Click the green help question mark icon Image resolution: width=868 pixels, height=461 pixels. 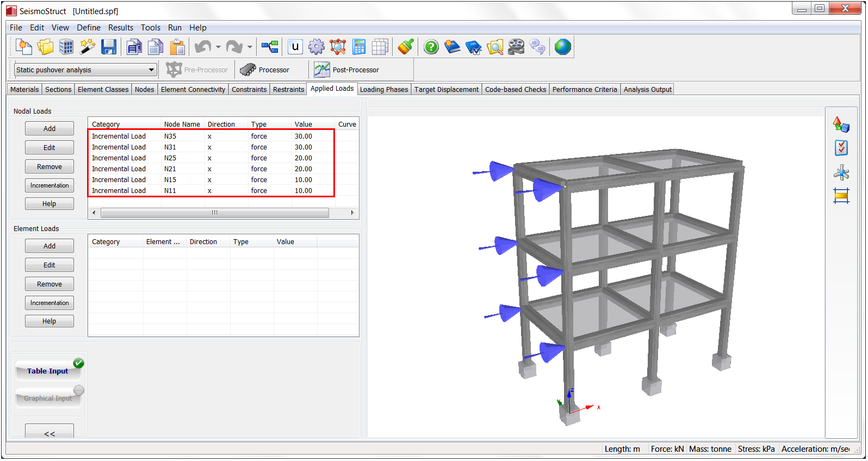click(x=431, y=47)
